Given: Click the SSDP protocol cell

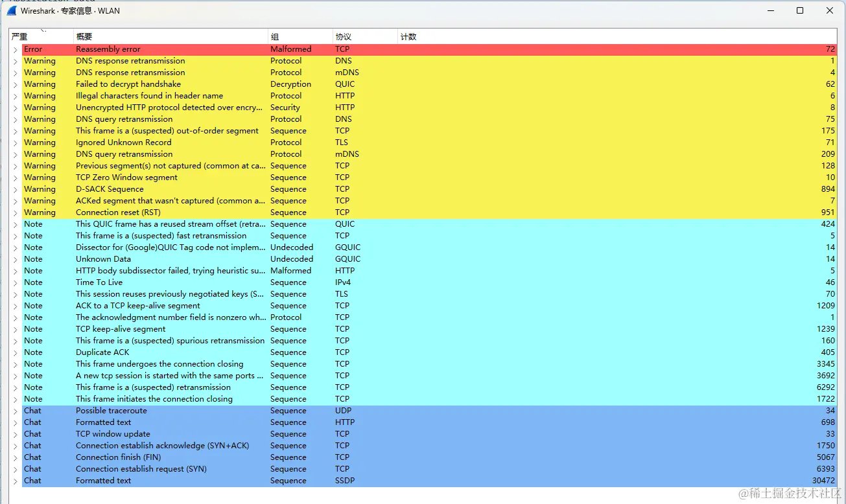Looking at the screenshot, I should (346, 481).
